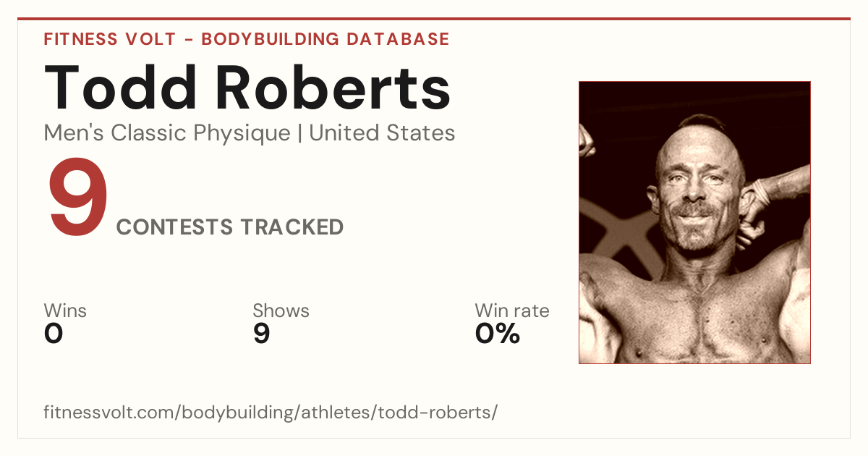Open the fitnessvolt.com athlete URL
Image resolution: width=868 pixels, height=456 pixels.
click(x=271, y=413)
